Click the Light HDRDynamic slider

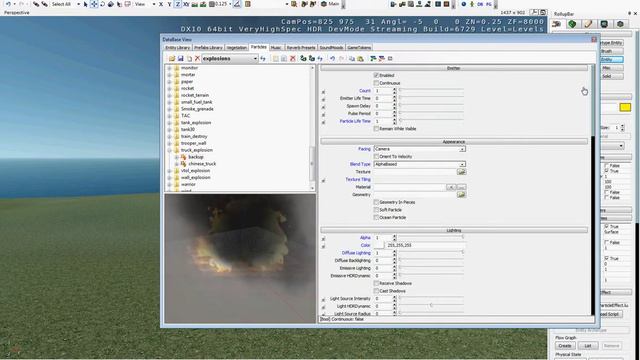point(431,306)
